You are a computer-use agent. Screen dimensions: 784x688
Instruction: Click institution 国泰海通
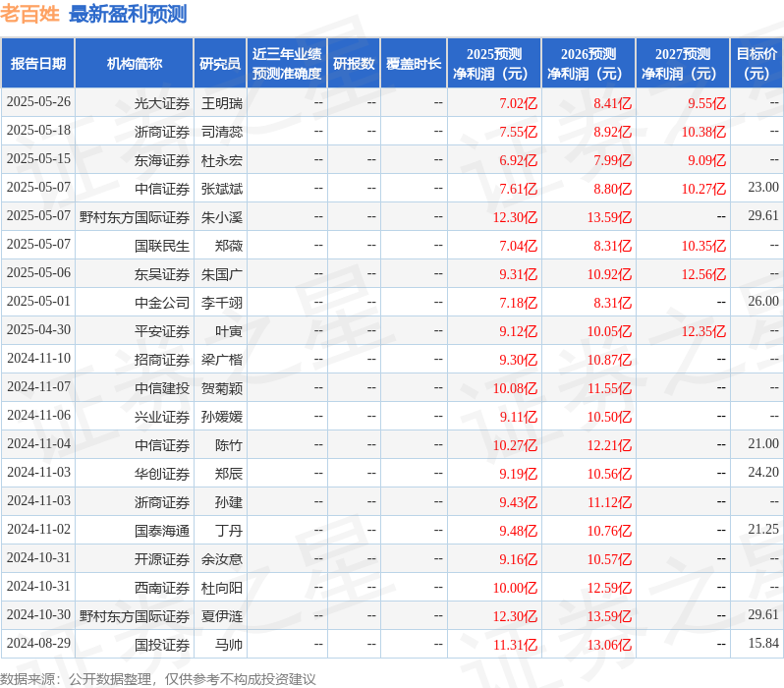(162, 532)
